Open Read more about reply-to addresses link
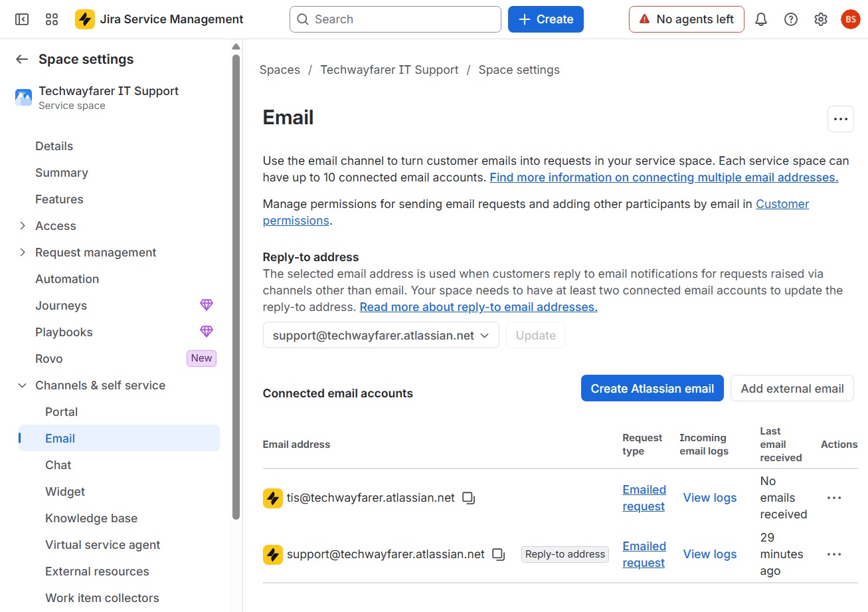Image resolution: width=868 pixels, height=612 pixels. tap(479, 307)
